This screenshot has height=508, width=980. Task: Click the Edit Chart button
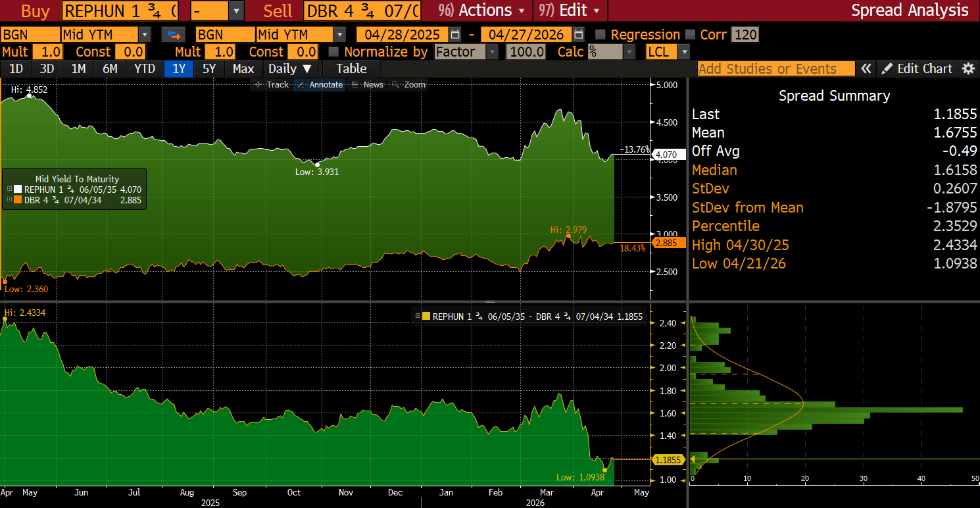coord(917,69)
